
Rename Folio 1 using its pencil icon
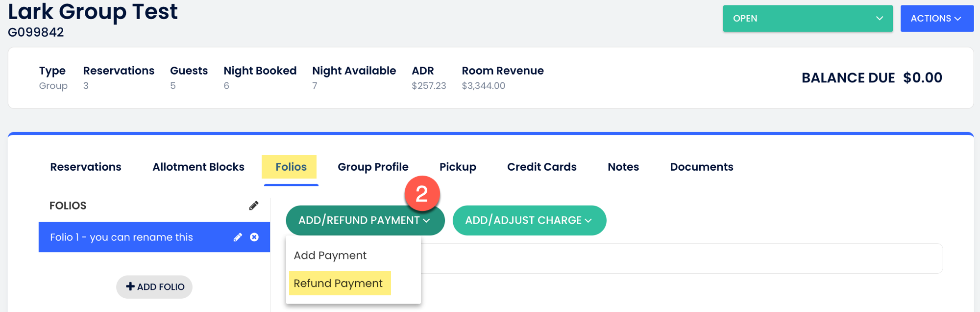pyautogui.click(x=238, y=237)
